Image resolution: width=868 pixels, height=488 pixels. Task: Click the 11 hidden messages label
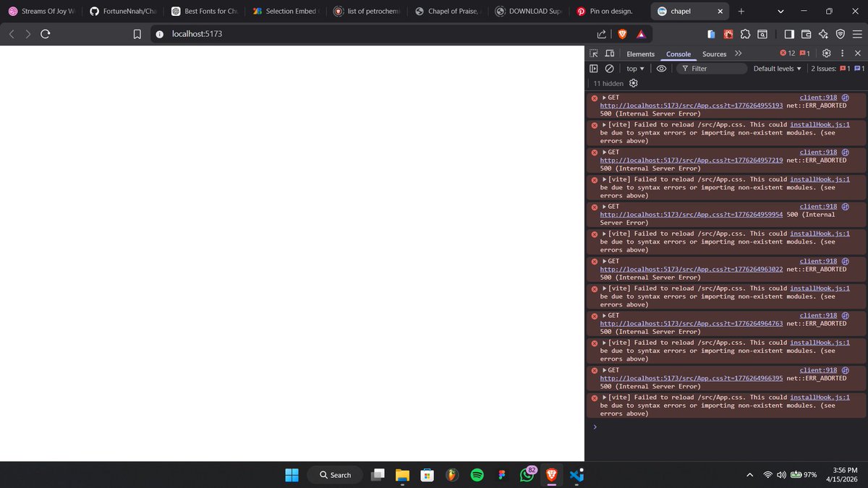(608, 83)
